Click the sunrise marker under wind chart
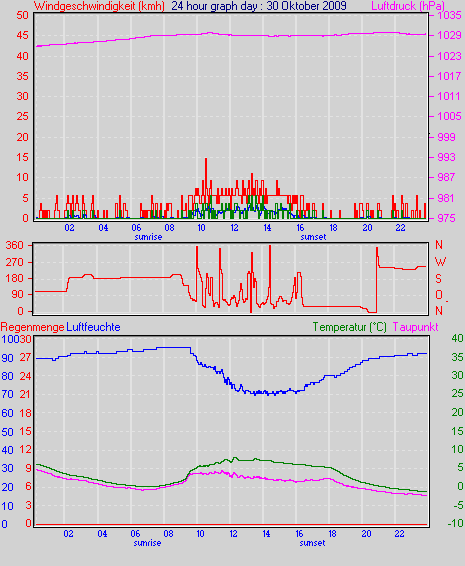The image size is (465, 566). coord(148,237)
